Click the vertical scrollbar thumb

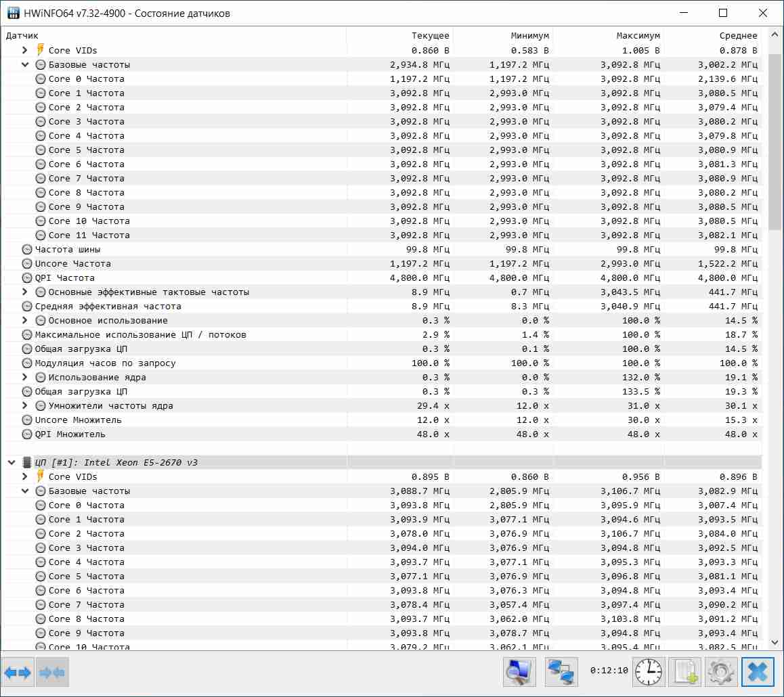tap(775, 142)
